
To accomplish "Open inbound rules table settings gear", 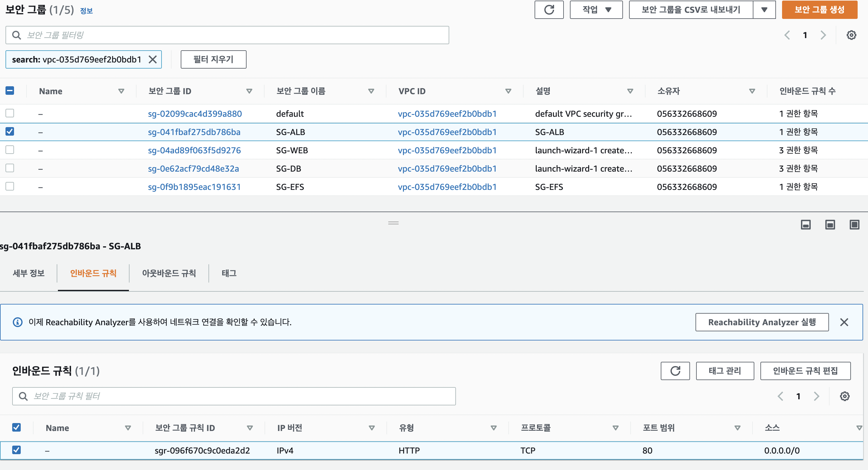I will [845, 396].
